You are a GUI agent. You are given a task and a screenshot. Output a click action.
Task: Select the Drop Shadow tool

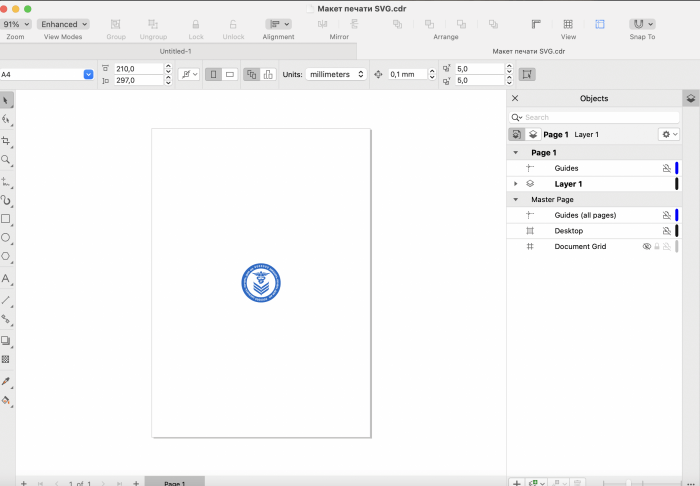tap(6, 341)
